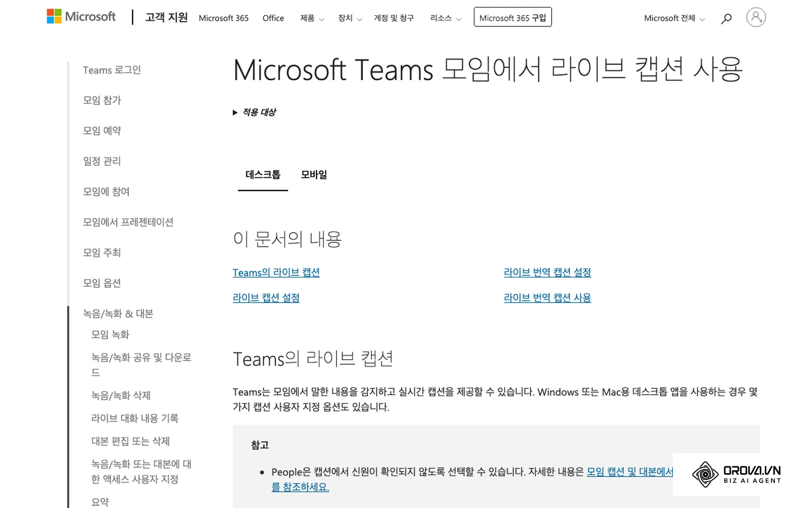This screenshot has height=508, width=812.
Task: Go to 고객 지원 home link
Action: point(166,18)
